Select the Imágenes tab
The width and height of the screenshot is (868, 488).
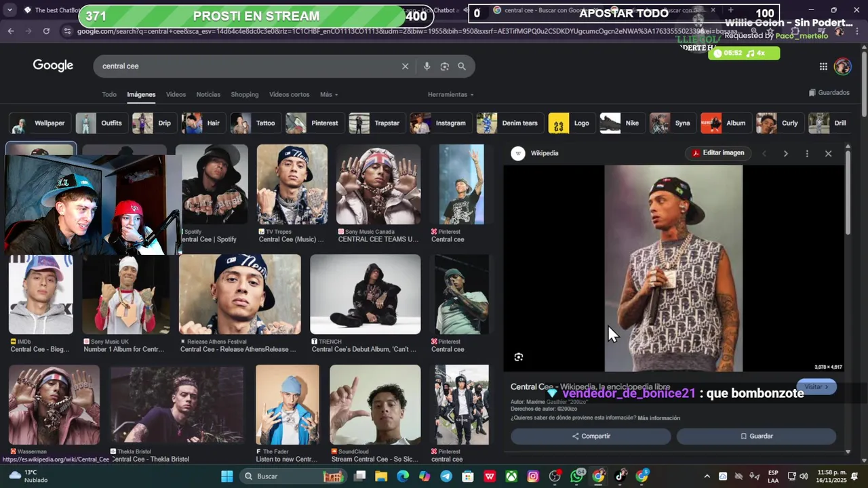coord(141,94)
